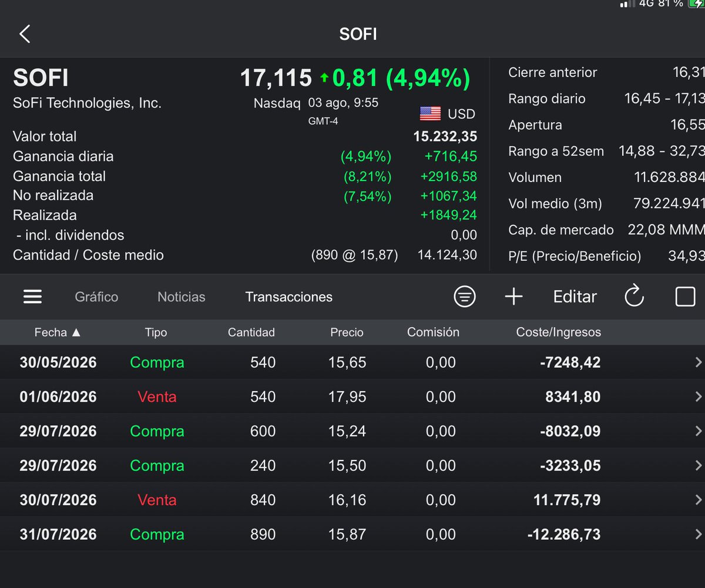The width and height of the screenshot is (705, 588).
Task: Tap the Volumen label
Action: (535, 177)
